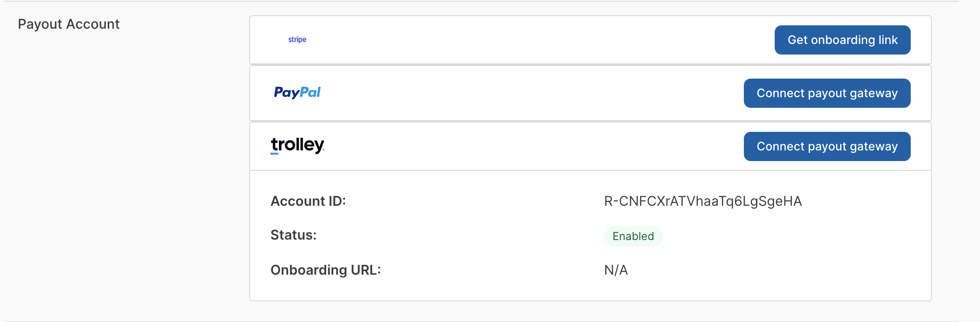The width and height of the screenshot is (980, 322).
Task: Click the Trolley logo
Action: pyautogui.click(x=297, y=145)
